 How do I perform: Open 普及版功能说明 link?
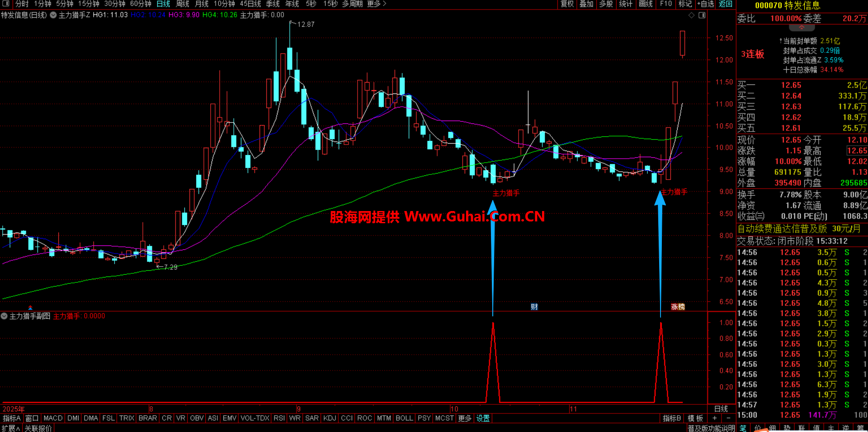coord(712,428)
